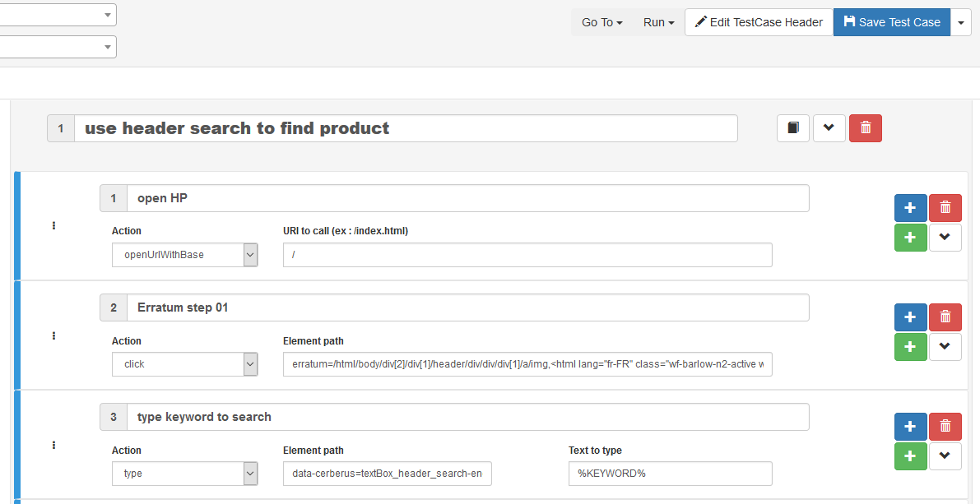The width and height of the screenshot is (980, 504).
Task: Delete the 'open HP' action
Action: pos(945,208)
